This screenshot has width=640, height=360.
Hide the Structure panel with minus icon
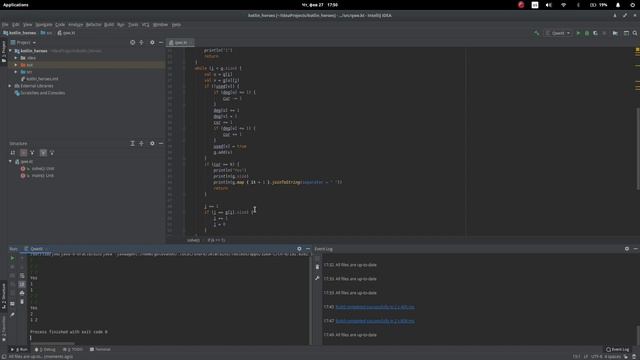161,143
